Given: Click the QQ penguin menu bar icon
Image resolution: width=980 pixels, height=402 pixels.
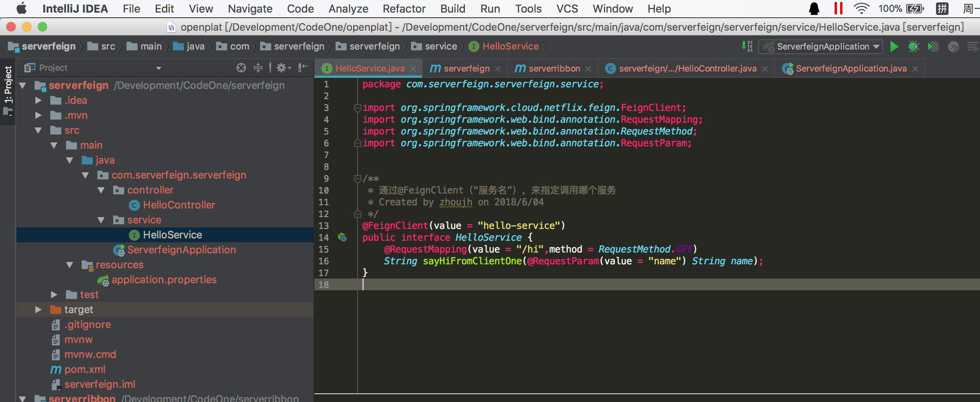Looking at the screenshot, I should (x=814, y=9).
